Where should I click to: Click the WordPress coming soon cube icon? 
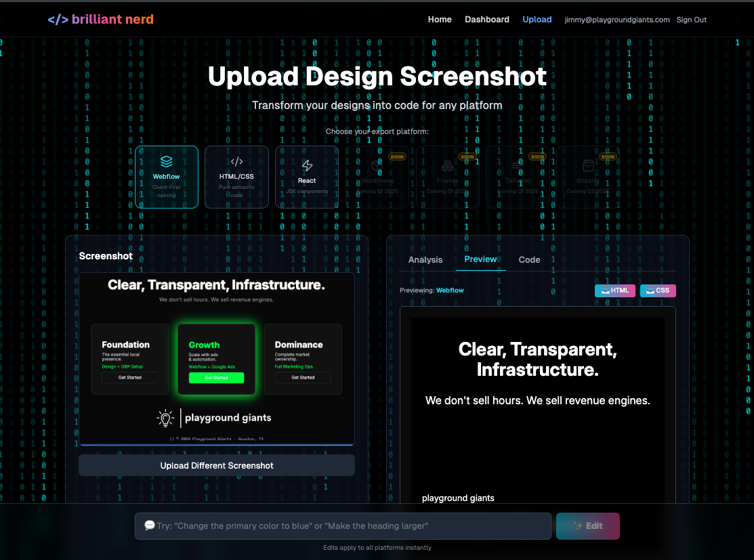click(x=377, y=166)
